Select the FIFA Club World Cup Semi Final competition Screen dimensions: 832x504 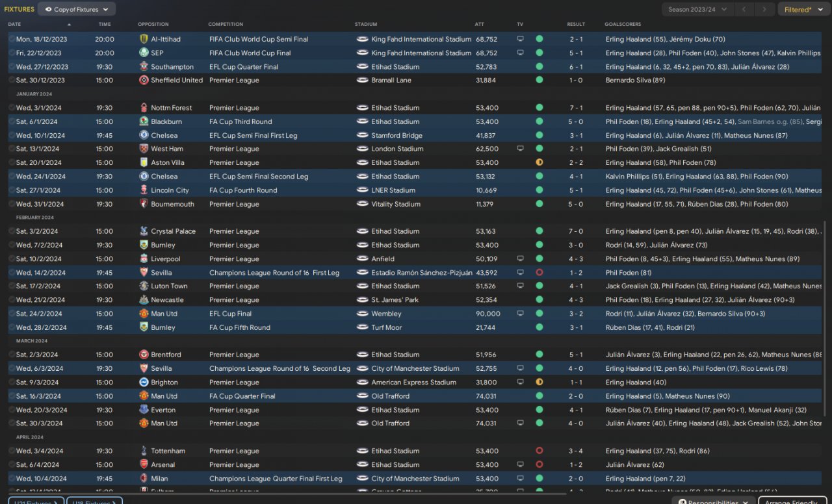(259, 39)
